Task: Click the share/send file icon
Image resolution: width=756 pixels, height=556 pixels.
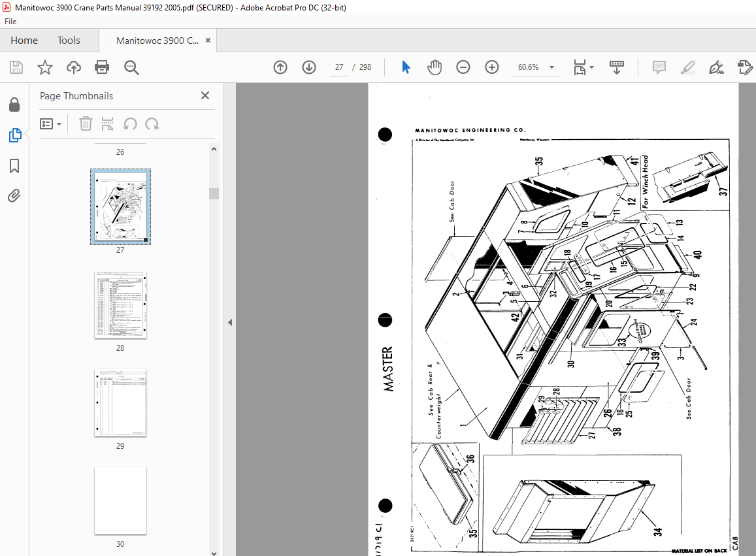Action: (745, 67)
